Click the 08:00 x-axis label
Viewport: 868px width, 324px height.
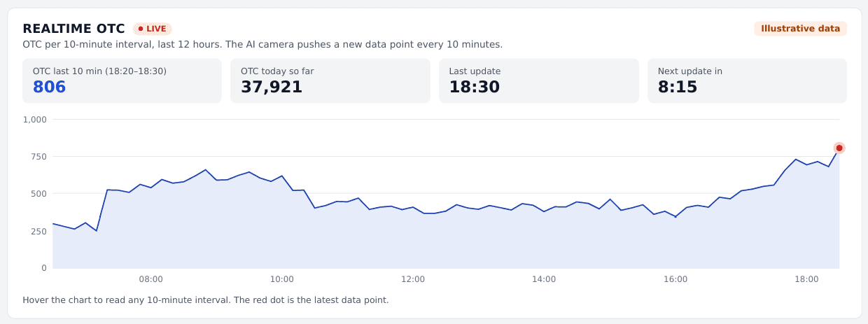point(151,279)
